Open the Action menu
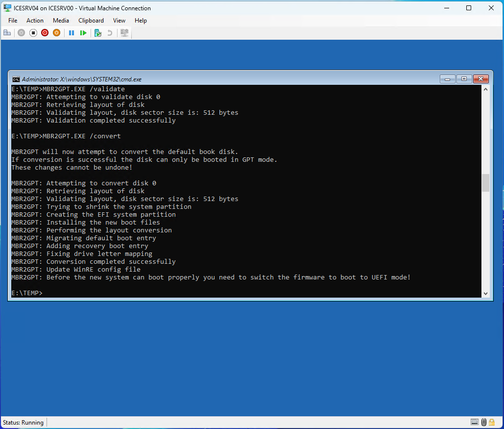Screen dimensions: 504x429 pos(35,21)
